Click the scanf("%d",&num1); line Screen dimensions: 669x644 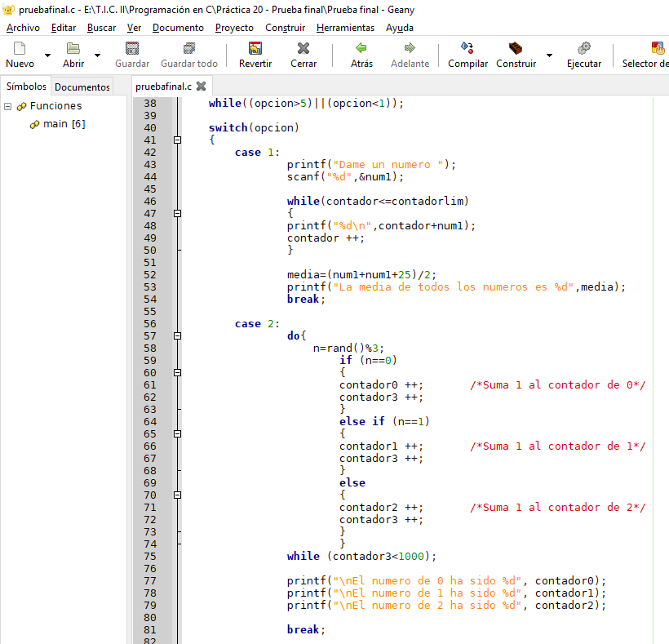point(345,176)
